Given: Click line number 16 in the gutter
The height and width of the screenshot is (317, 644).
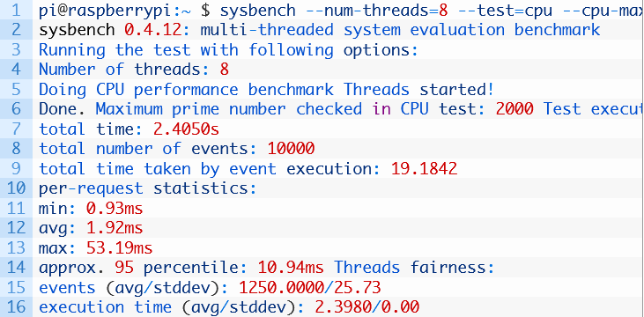Looking at the screenshot, I should point(17,307).
